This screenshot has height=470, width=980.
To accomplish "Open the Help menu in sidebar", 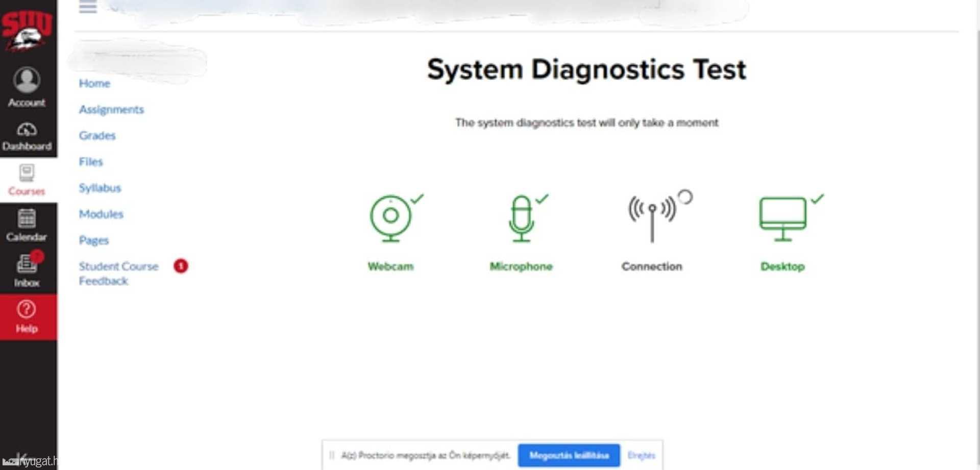I will (27, 316).
